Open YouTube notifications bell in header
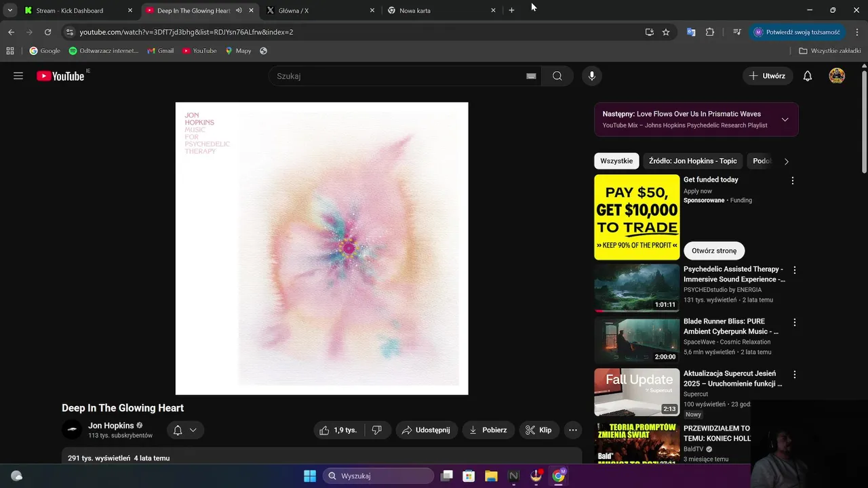 [808, 76]
